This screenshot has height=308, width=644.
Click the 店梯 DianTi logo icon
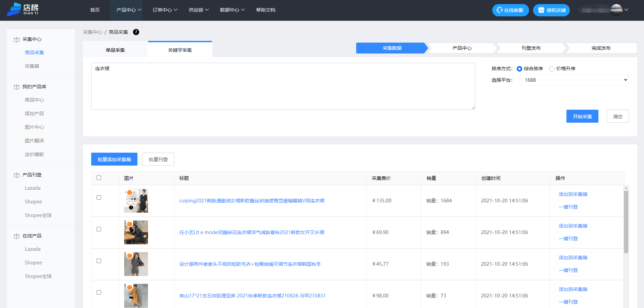13,10
